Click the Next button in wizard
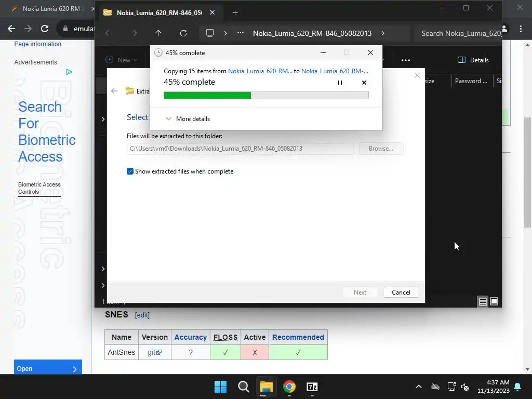The height and width of the screenshot is (399, 532). (x=360, y=292)
